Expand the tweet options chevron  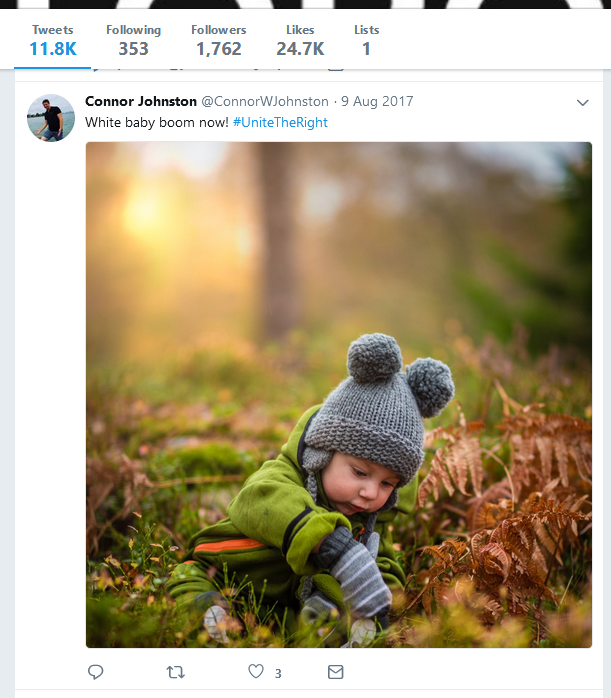pyautogui.click(x=583, y=103)
